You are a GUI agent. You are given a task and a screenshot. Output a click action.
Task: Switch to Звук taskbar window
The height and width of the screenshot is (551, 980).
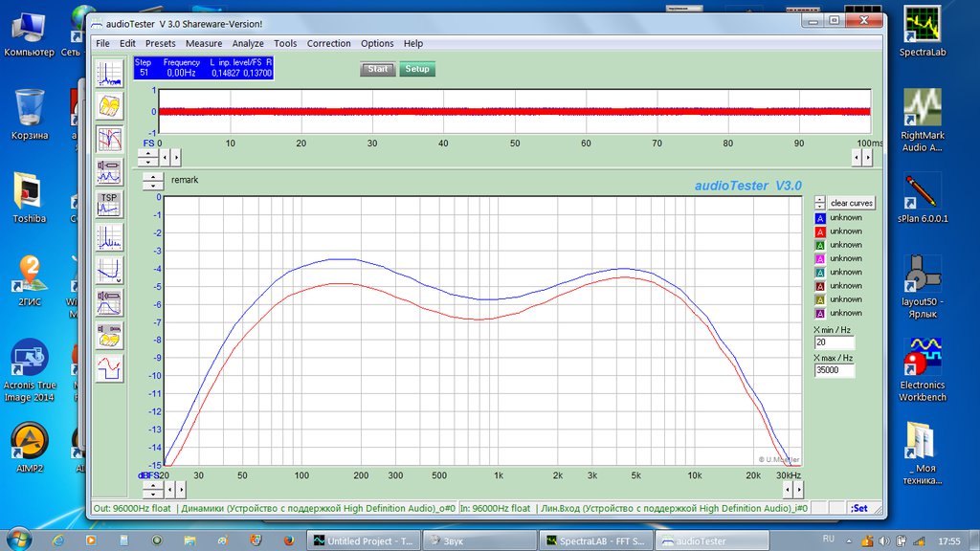pyautogui.click(x=479, y=541)
